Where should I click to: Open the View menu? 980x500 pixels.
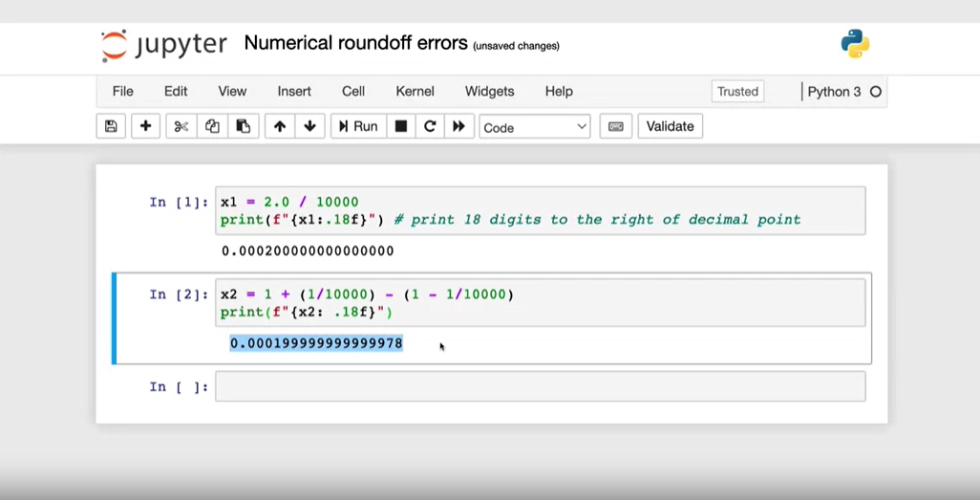click(232, 92)
